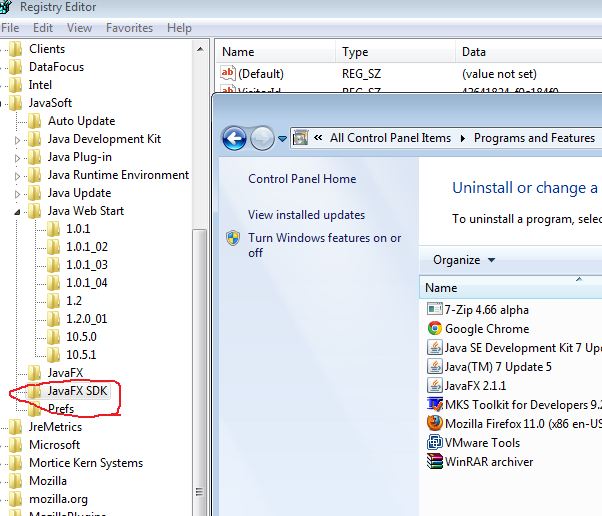Collapse the Java Web Start tree node
The width and height of the screenshot is (602, 516).
pyautogui.click(x=18, y=212)
